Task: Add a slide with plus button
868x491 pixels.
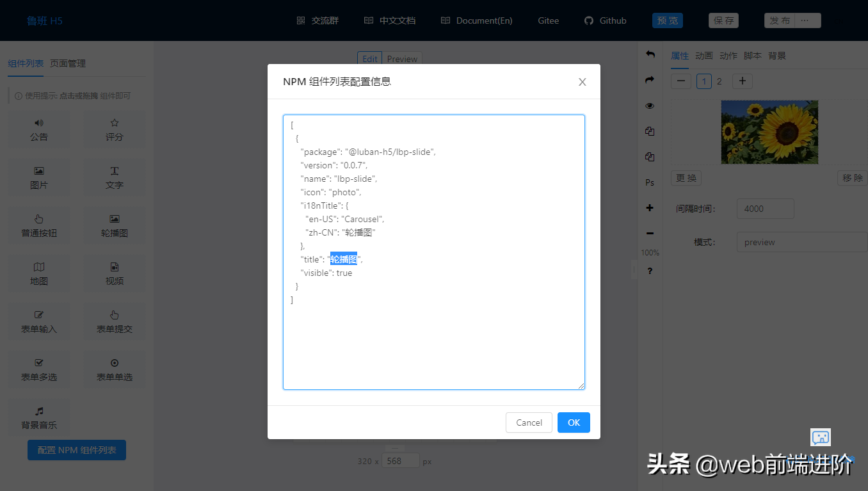Action: click(x=743, y=81)
